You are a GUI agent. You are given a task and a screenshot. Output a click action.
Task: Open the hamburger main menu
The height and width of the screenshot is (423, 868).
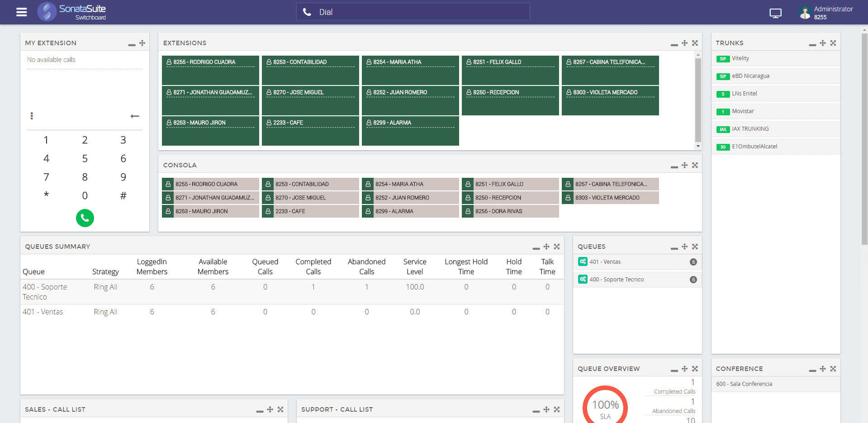tap(21, 12)
